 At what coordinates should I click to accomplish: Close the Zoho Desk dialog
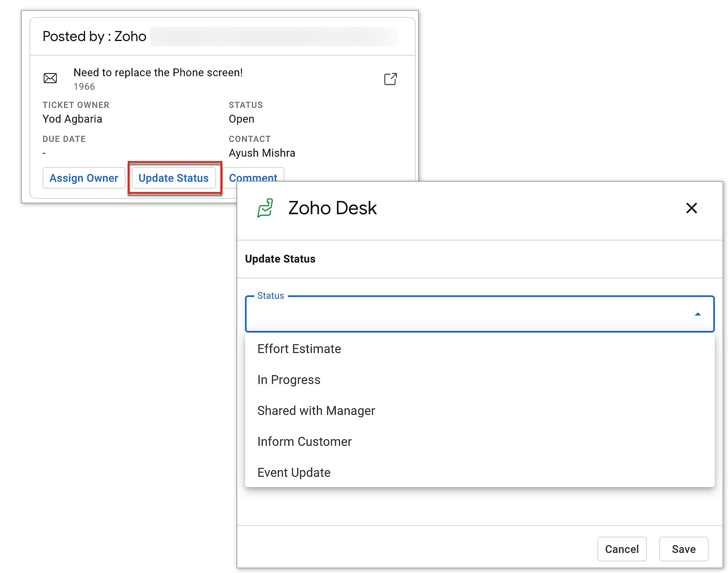point(691,208)
